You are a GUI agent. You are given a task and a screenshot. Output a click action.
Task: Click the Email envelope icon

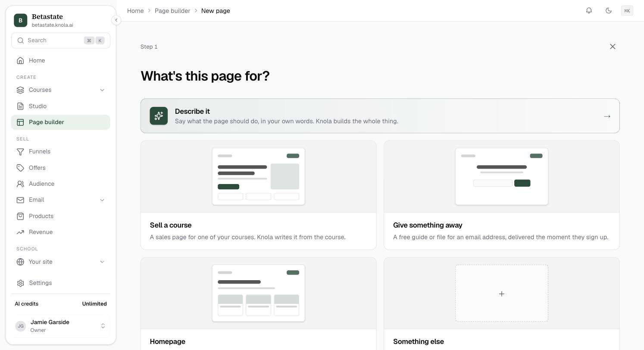point(20,200)
